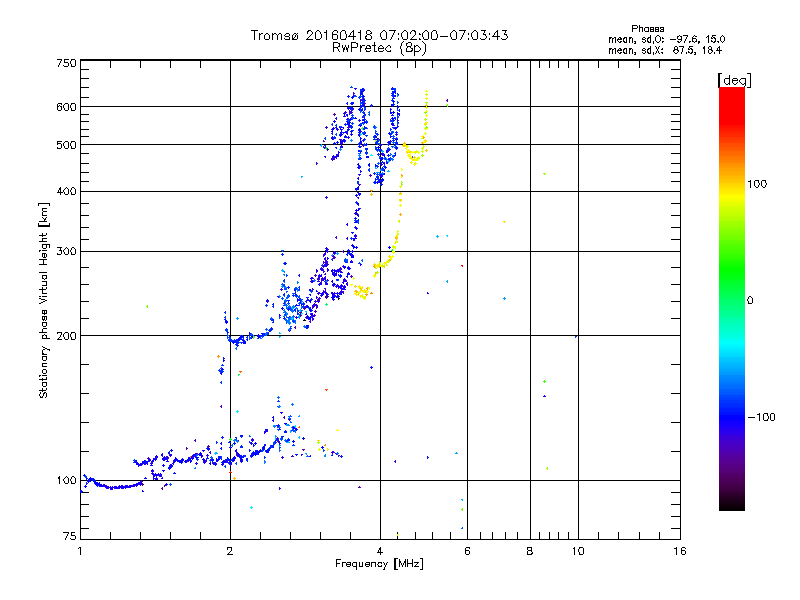Select the 75 height tick label
Image resolution: width=800 pixels, height=600 pixels.
coord(70,536)
